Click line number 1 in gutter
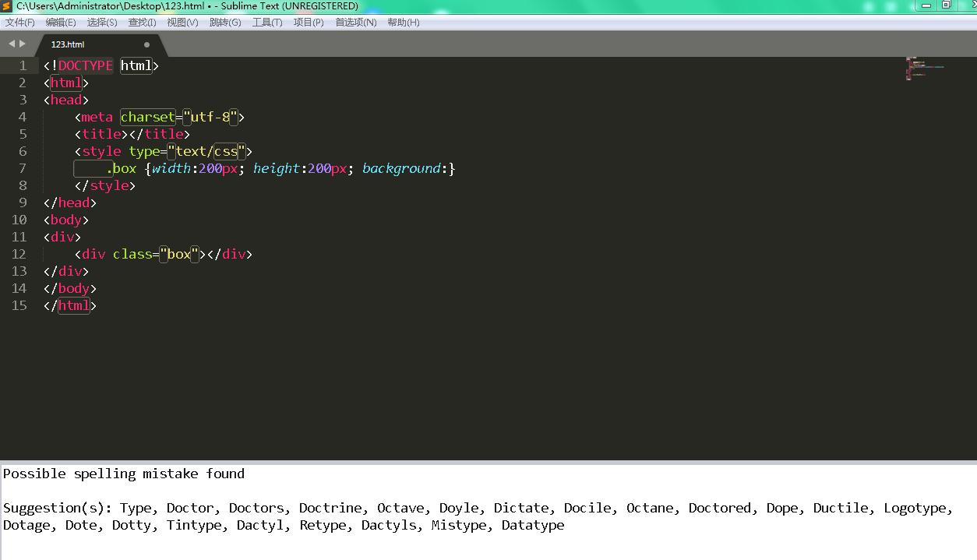Viewport: 977px width, 560px height. [x=23, y=65]
